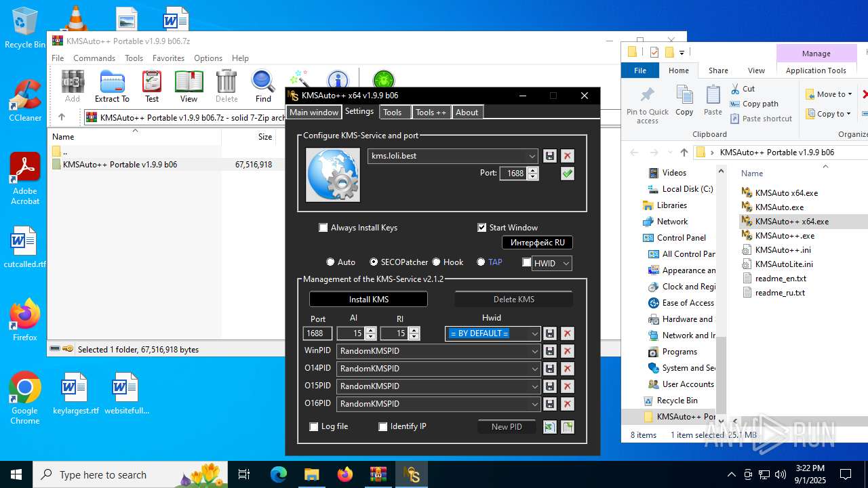868x488 pixels.
Task: Select the Hook radio option
Action: point(436,262)
